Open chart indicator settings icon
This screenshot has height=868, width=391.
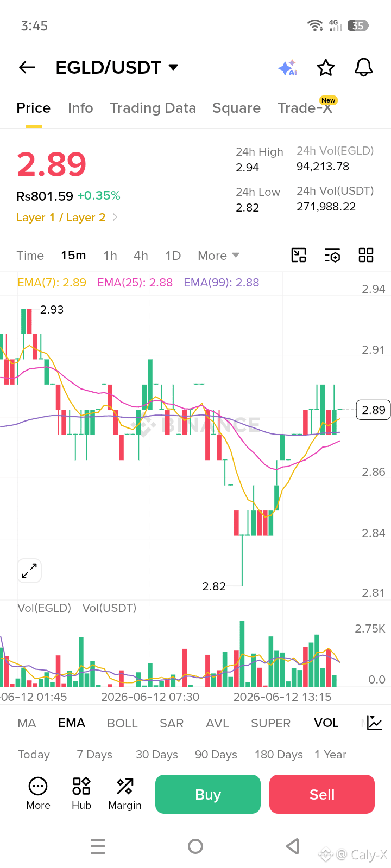(x=332, y=255)
